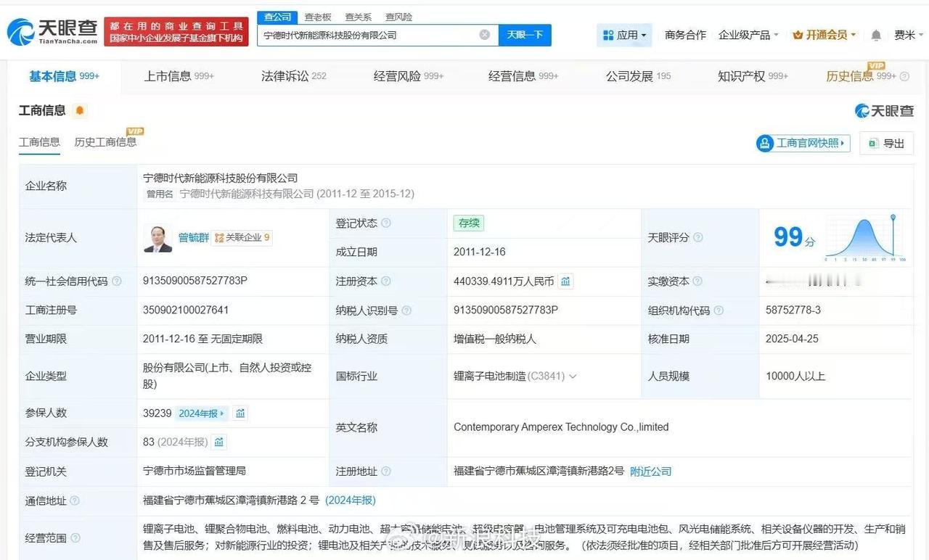Image resolution: width=929 pixels, height=560 pixels.
Task: Click the VIP badge on 历史工商信息
Action: coord(134,131)
